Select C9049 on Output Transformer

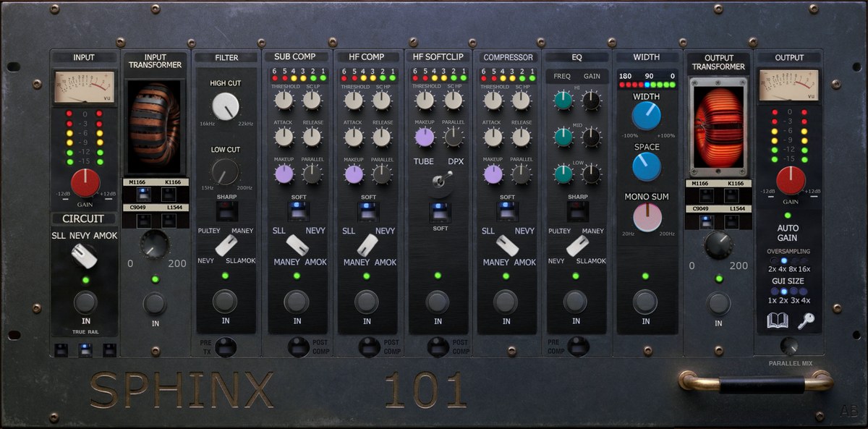tap(706, 221)
